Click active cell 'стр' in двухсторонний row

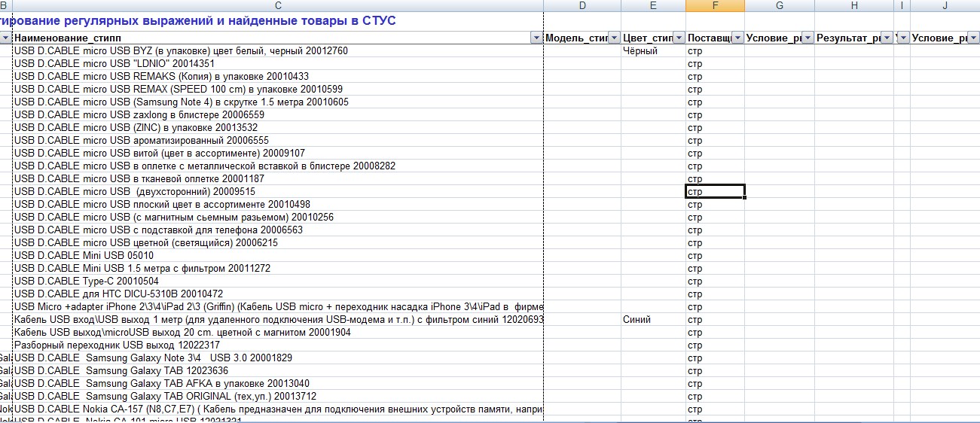pos(715,192)
